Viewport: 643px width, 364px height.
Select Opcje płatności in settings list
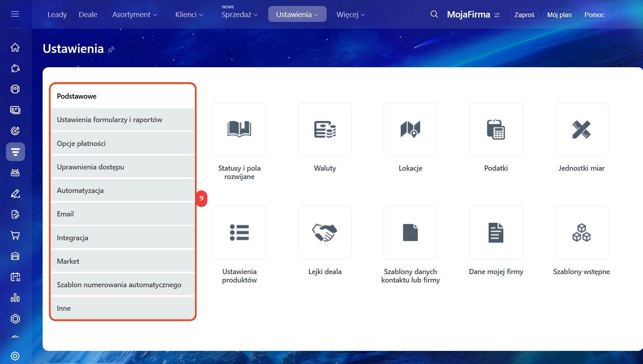coord(123,144)
